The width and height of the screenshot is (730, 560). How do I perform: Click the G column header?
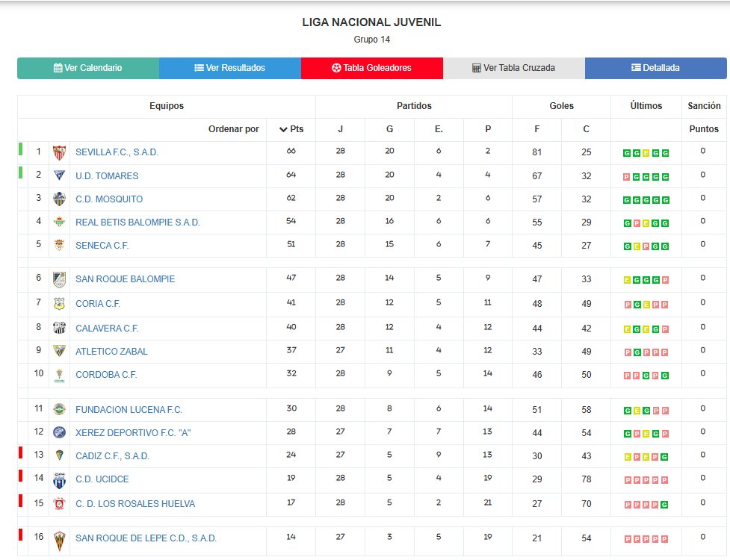(x=390, y=129)
